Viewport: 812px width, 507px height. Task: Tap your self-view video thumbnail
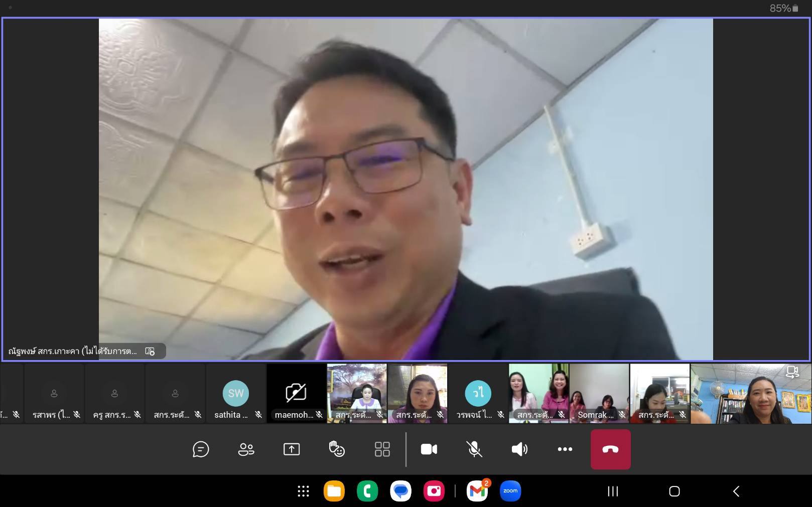point(751,394)
